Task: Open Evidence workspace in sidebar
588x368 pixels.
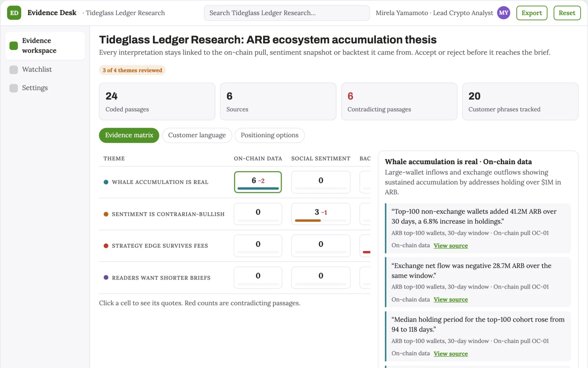Action: (x=45, y=46)
